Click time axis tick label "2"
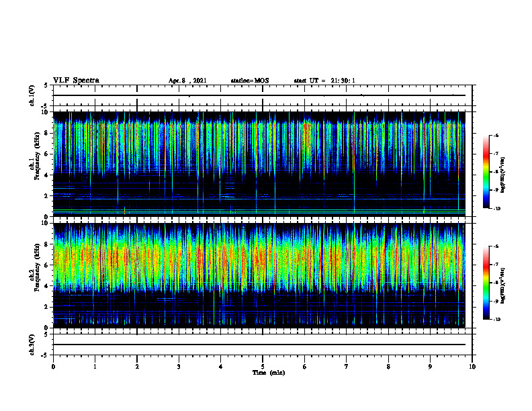Viewport: 532px width, 411px height. 137,367
